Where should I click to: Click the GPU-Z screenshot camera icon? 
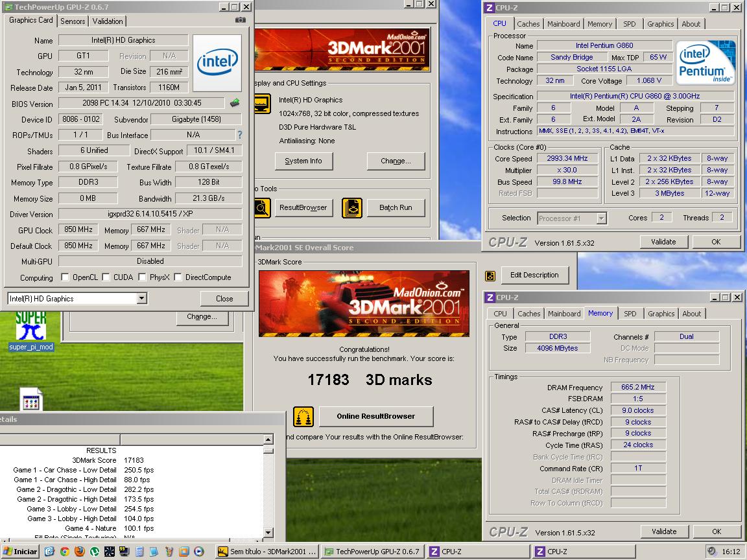[x=241, y=20]
